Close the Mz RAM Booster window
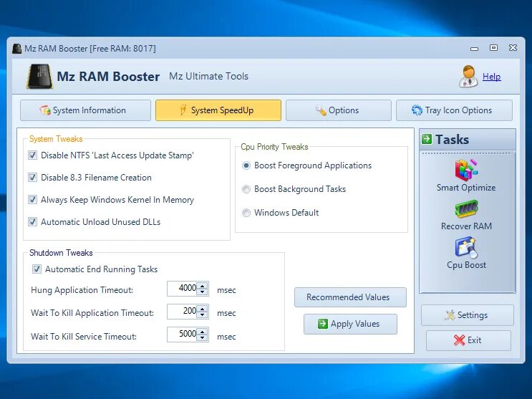 click(x=513, y=48)
